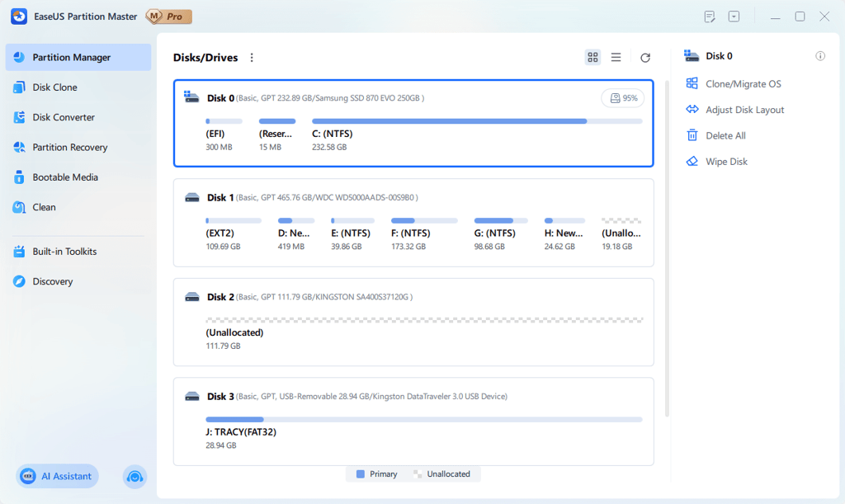Click the Disk Converter icon
845x504 pixels.
19,117
